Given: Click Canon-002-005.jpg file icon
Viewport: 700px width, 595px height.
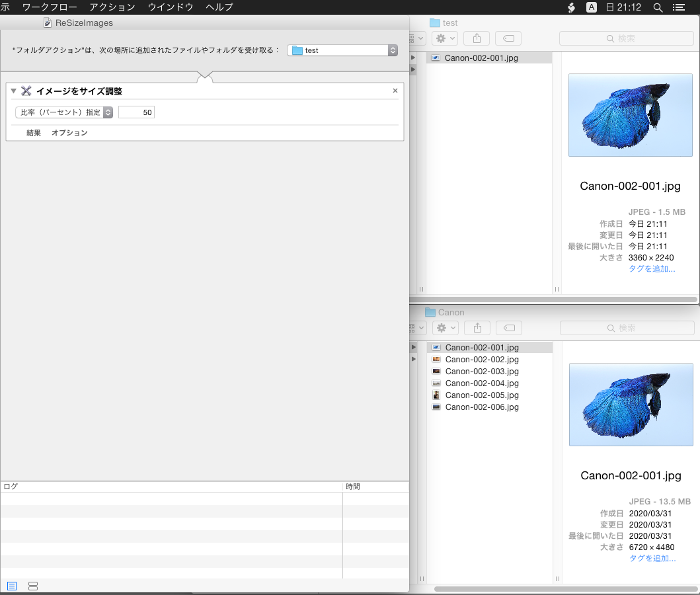Looking at the screenshot, I should [x=436, y=395].
